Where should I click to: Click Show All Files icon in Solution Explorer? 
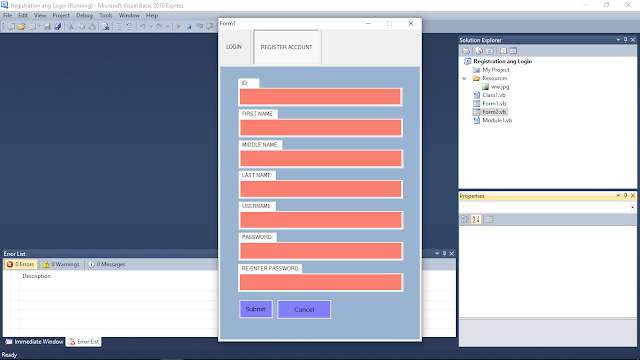coord(479,51)
